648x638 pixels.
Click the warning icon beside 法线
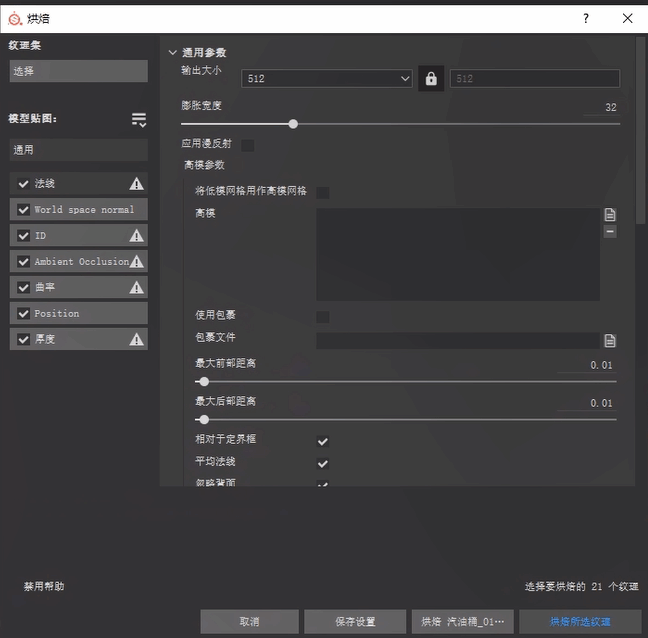(136, 183)
